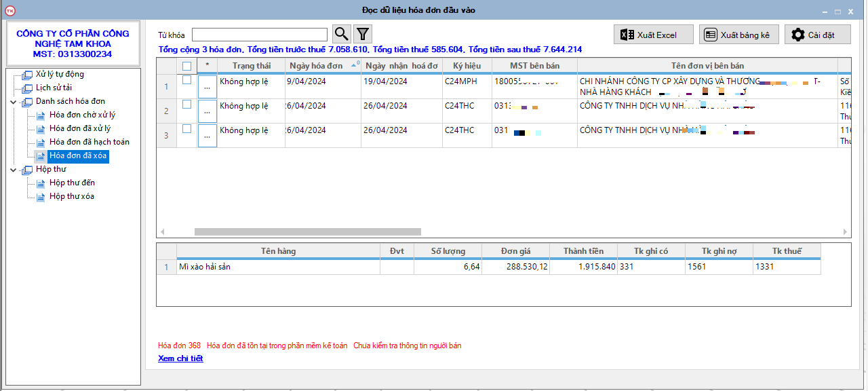Focus the Từ khóa search input field
868x391 pixels.
pyautogui.click(x=259, y=35)
